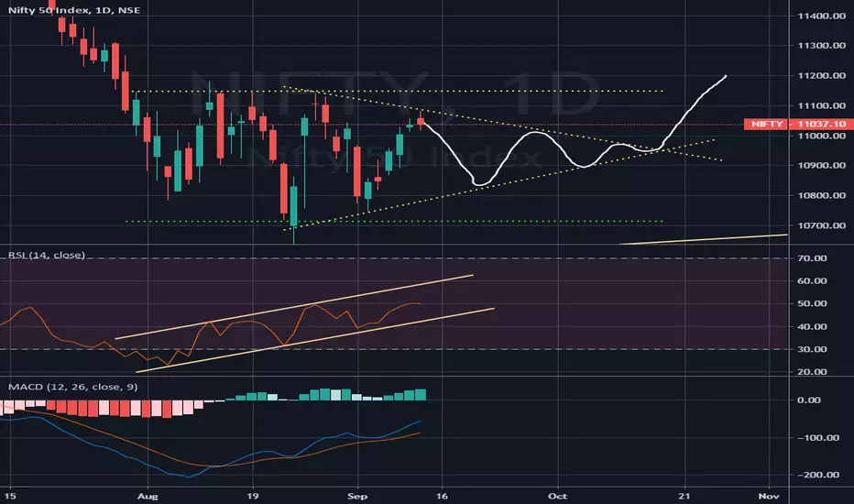
Task: Click the 11000.00 price axis label
Action: [x=821, y=136]
